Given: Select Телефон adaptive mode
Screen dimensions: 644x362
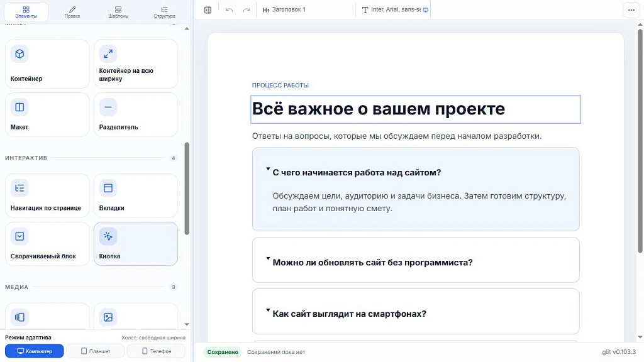Looking at the screenshot, I should 157,351.
